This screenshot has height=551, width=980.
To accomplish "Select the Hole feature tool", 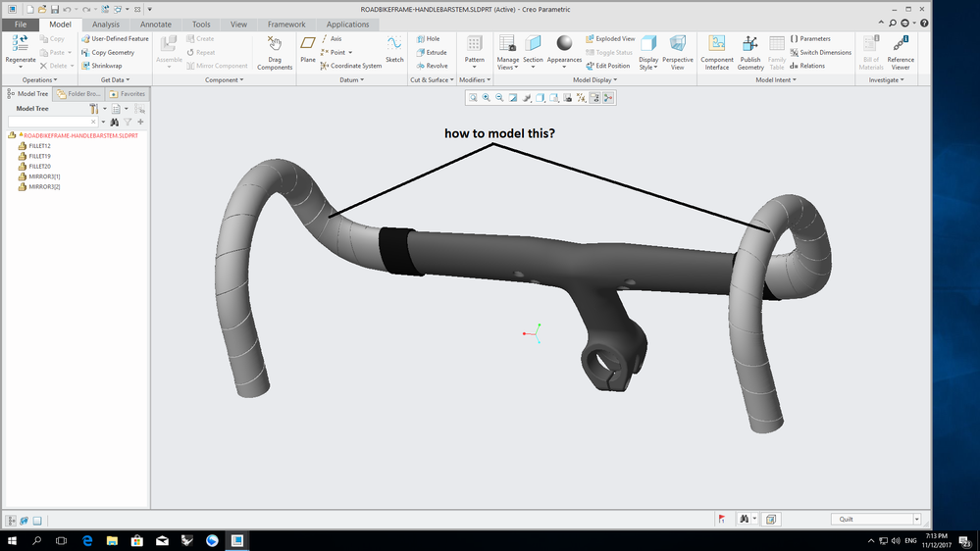I will pos(428,39).
